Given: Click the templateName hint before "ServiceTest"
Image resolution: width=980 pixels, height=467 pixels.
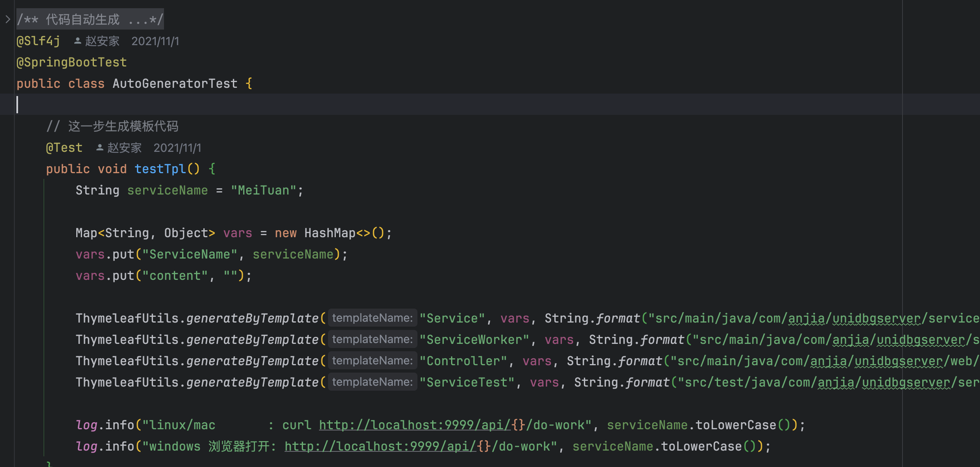Looking at the screenshot, I should pos(372,382).
